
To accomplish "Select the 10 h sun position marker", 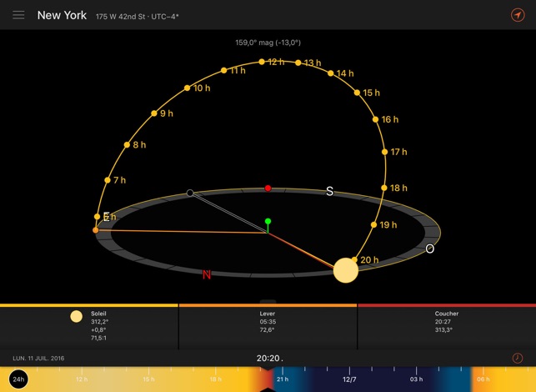I will click(x=187, y=88).
